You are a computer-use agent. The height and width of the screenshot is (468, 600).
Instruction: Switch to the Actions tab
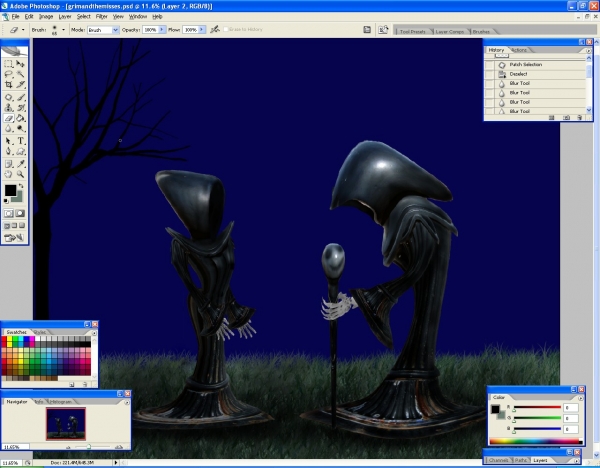[519, 50]
